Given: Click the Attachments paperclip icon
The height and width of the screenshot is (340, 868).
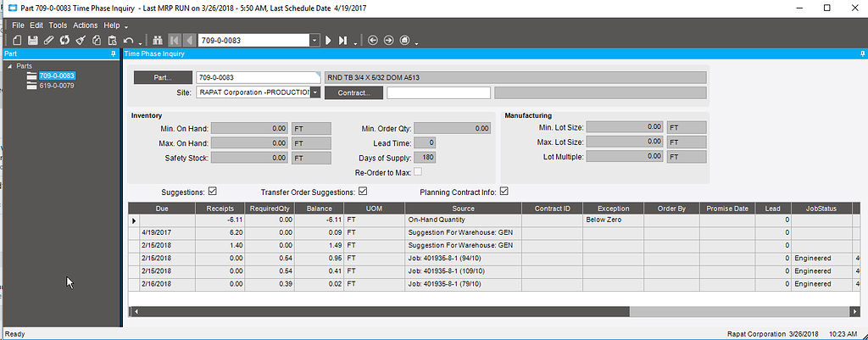Looking at the screenshot, I should 48,40.
